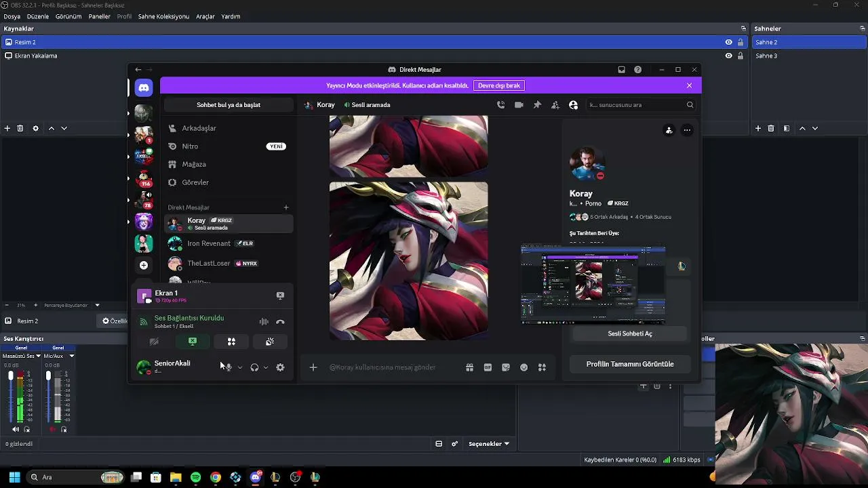
Task: Open the Paneller menu
Action: tap(100, 16)
